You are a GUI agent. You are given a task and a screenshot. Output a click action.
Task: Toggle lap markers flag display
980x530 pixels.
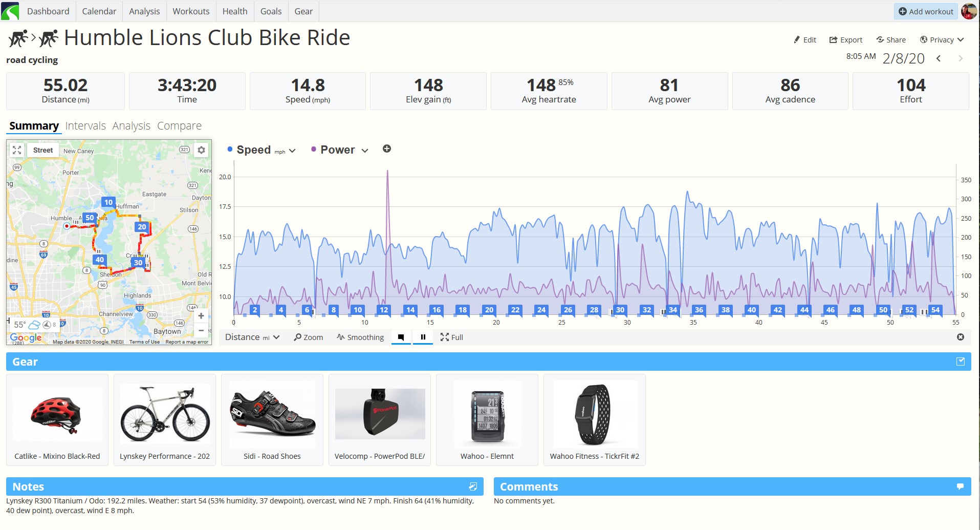401,337
